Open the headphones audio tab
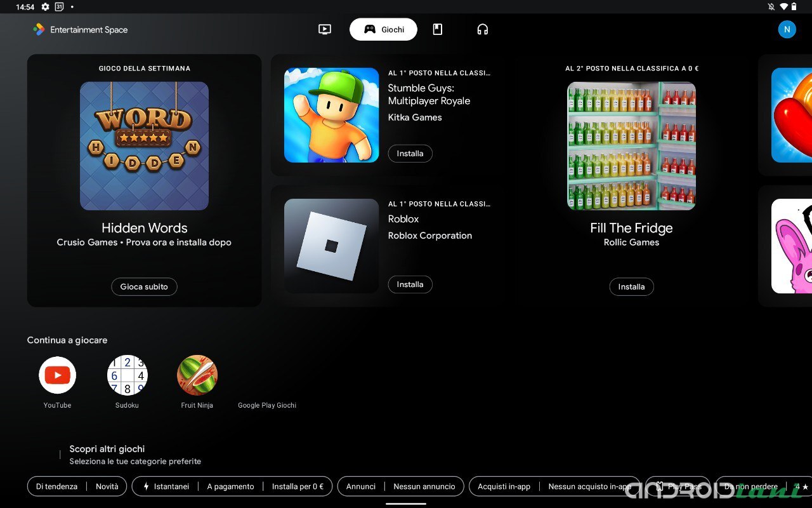The image size is (812, 508). (x=483, y=29)
